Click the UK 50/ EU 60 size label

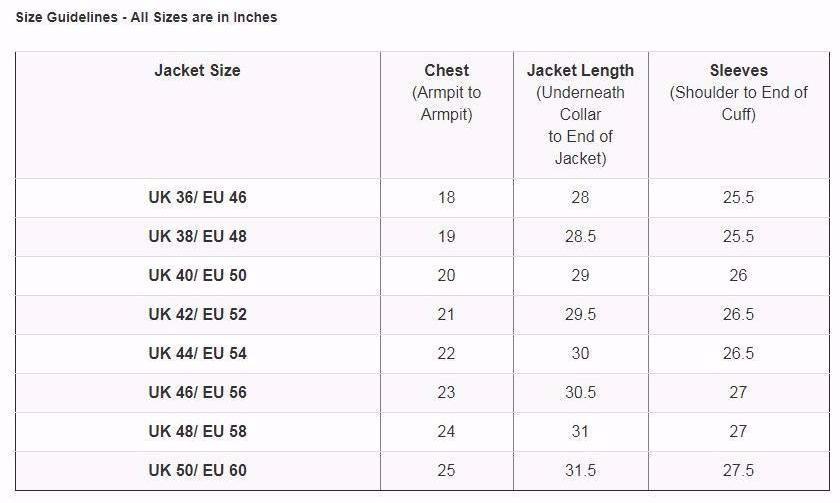point(198,470)
